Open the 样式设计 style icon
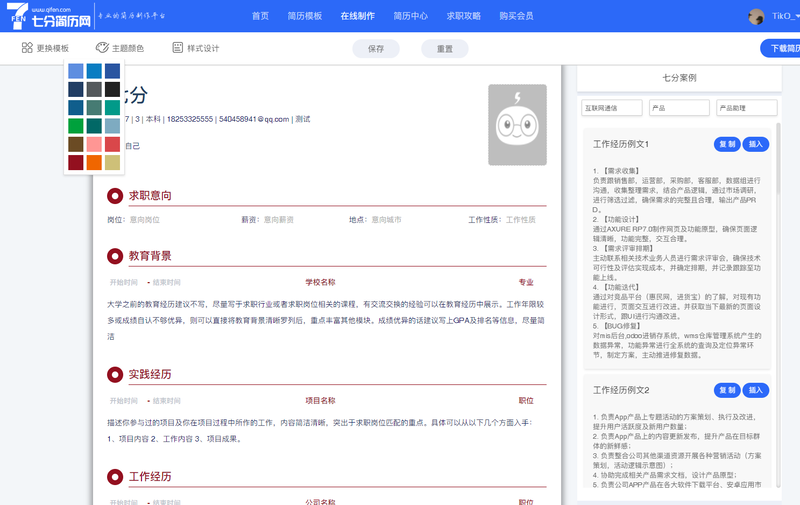This screenshot has height=505, width=800. tap(178, 48)
